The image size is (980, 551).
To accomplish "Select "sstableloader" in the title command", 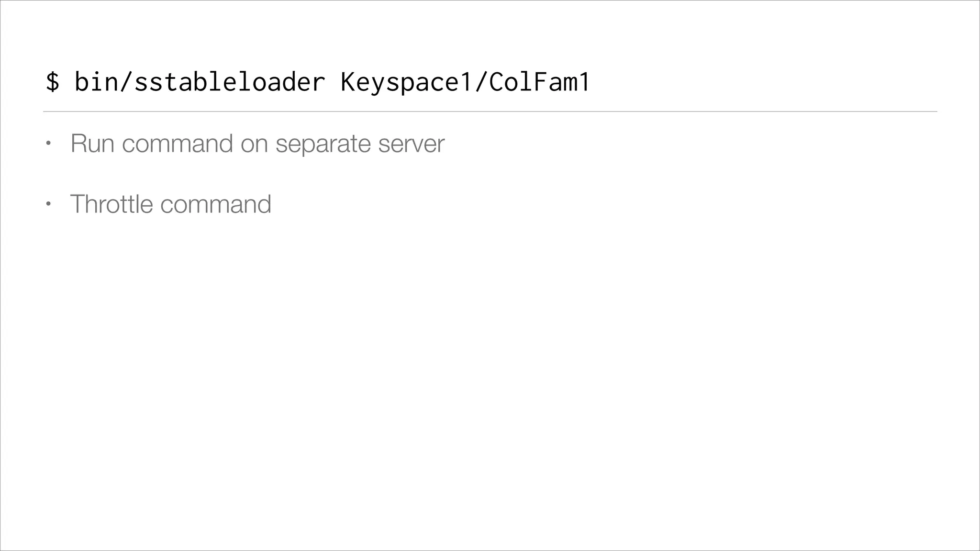I will pyautogui.click(x=230, y=82).
